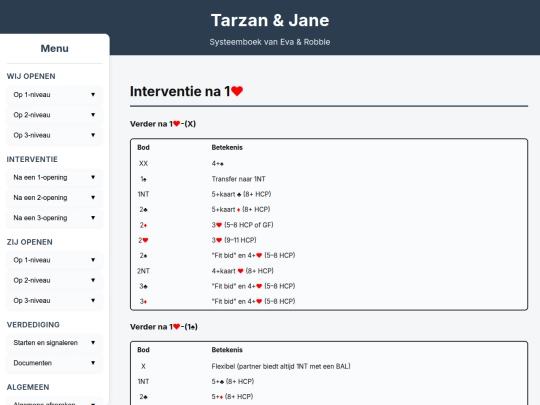Image resolution: width=540 pixels, height=405 pixels.
Task: Click the '4+kaart ♥ (8+ HCP)' meaning
Action: click(242, 271)
